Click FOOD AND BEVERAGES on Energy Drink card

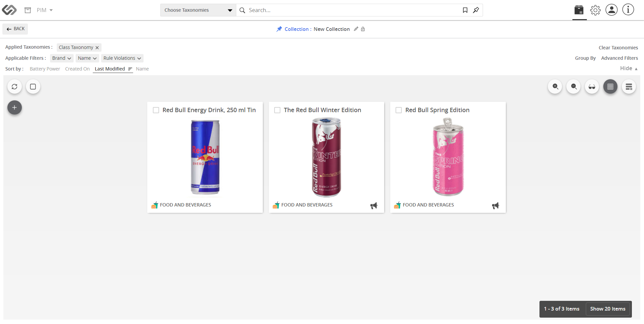186,205
